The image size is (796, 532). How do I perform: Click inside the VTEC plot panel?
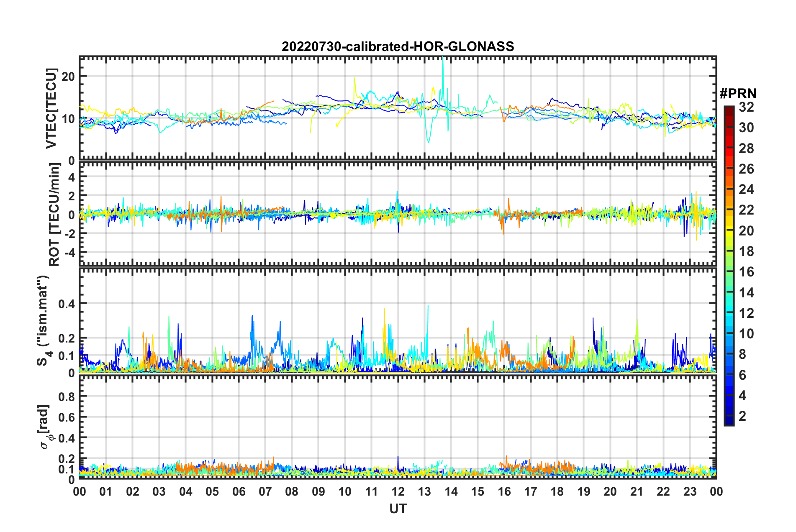click(398, 108)
